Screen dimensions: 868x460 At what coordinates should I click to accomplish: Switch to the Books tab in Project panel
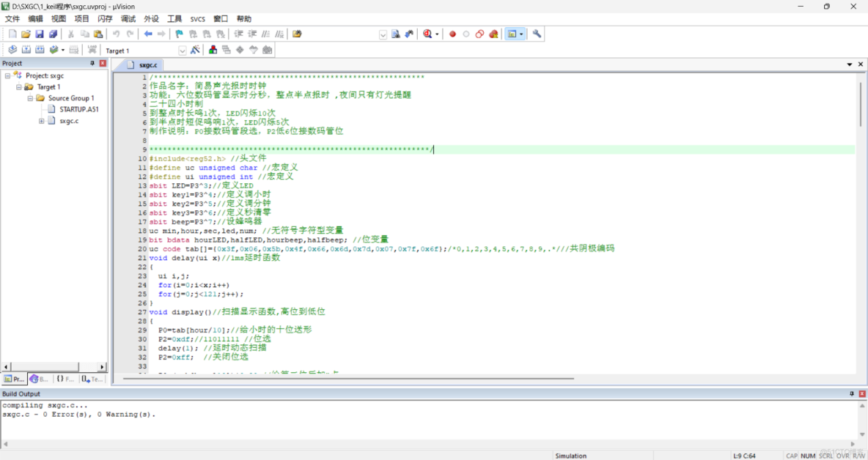(39, 379)
